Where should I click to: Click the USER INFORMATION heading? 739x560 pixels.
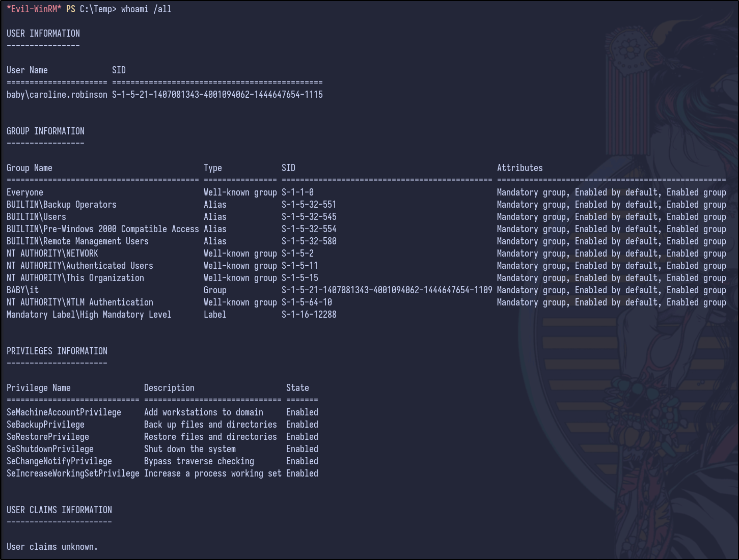[43, 34]
